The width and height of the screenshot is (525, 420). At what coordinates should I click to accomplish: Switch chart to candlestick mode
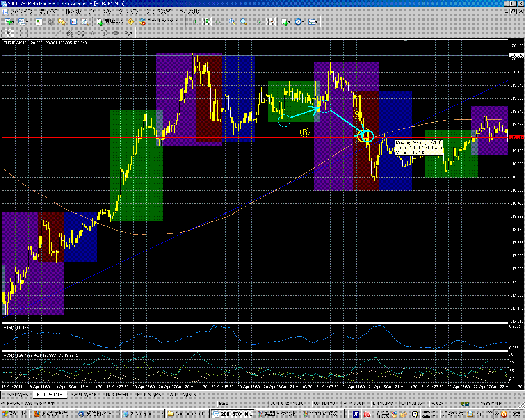pyautogui.click(x=206, y=22)
